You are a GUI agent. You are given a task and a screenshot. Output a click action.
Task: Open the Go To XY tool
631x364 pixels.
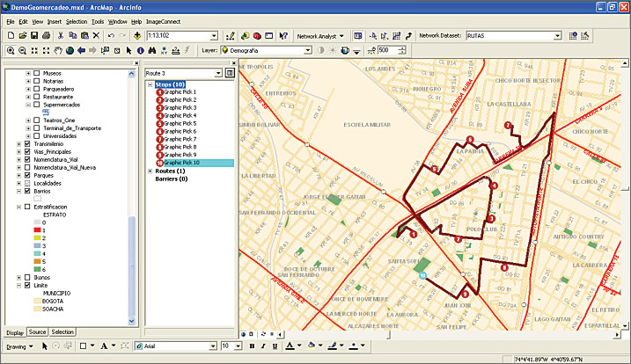(164, 50)
